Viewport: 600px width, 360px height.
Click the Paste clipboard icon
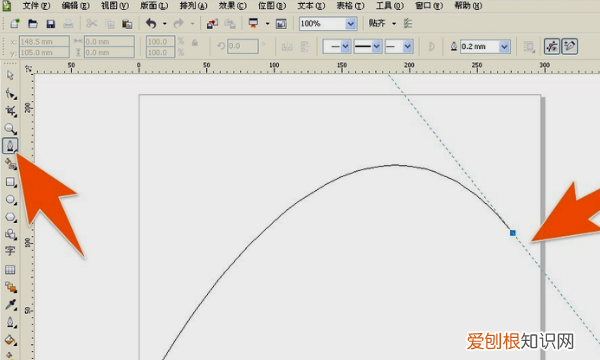click(127, 24)
